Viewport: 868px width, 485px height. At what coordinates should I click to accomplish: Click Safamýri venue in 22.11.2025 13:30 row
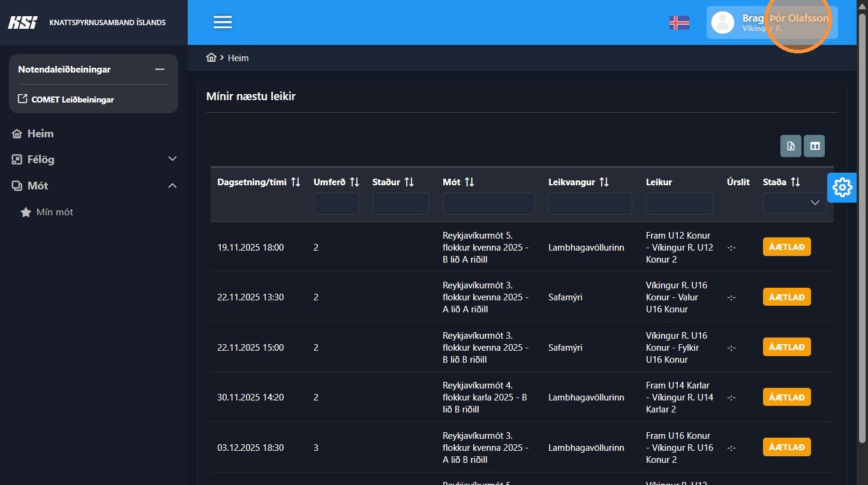tap(565, 297)
